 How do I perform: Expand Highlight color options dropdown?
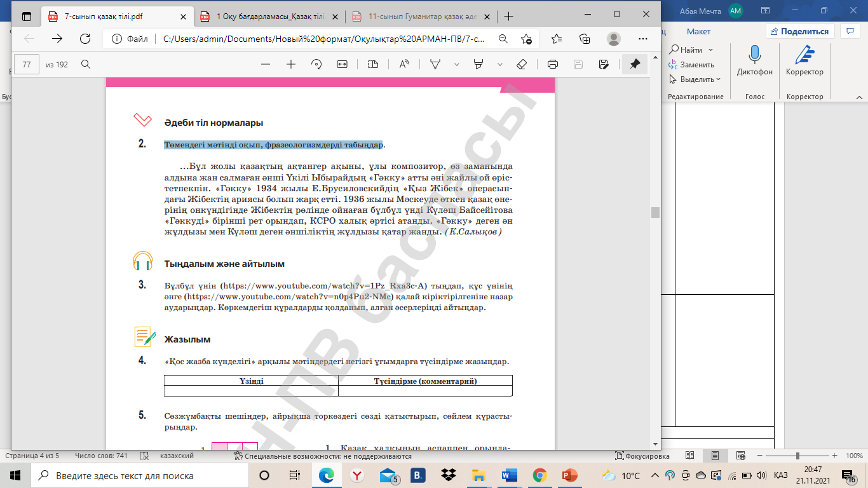coord(500,65)
